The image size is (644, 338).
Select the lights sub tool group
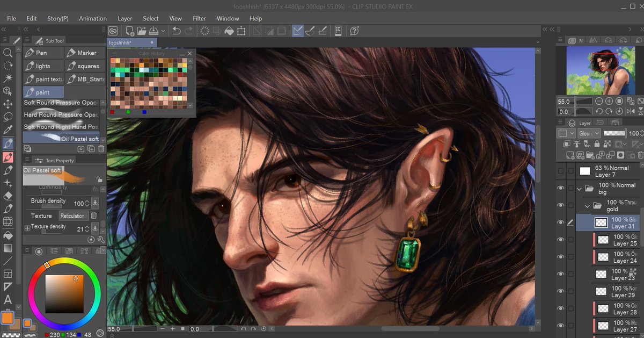43,66
